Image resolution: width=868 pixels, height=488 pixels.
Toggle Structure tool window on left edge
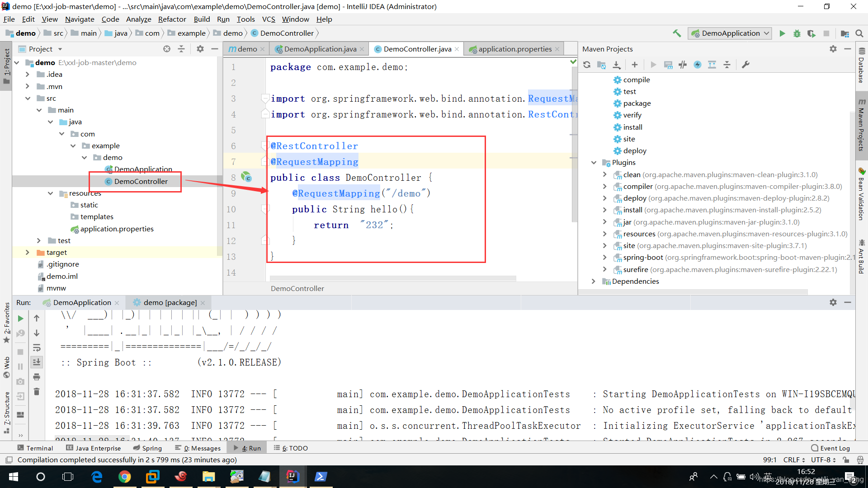pos(7,413)
